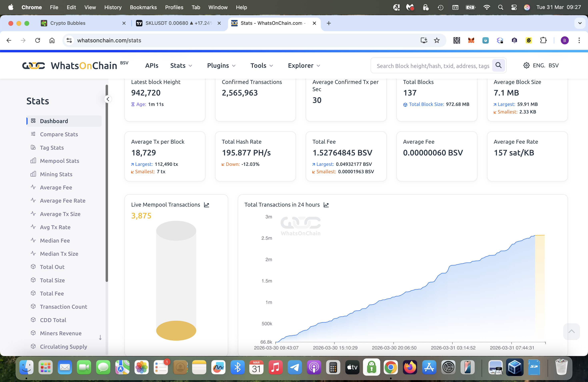Open the tab search chevron in Chrome
The image size is (588, 382).
point(580,23)
